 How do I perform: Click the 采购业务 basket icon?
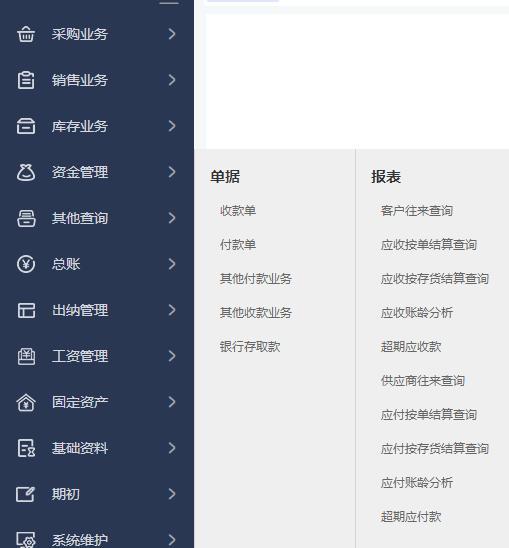point(26,34)
